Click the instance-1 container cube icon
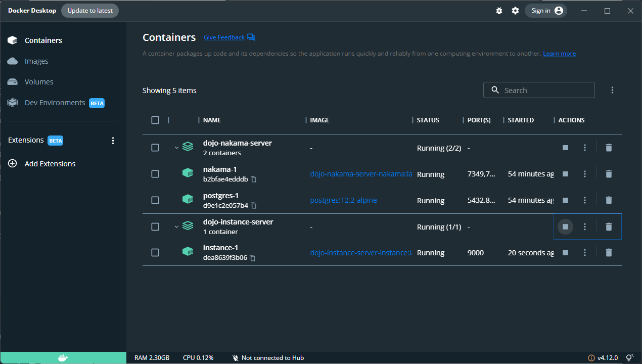This screenshot has width=642, height=364. [x=188, y=252]
